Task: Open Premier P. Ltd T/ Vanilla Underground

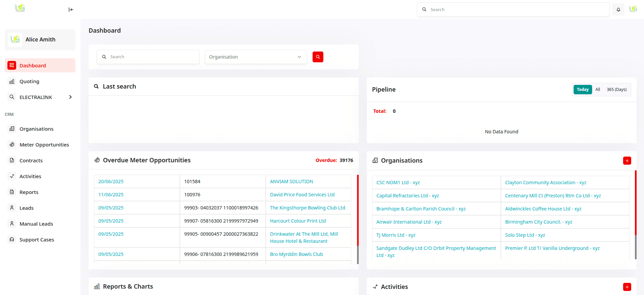Action: (x=552, y=248)
